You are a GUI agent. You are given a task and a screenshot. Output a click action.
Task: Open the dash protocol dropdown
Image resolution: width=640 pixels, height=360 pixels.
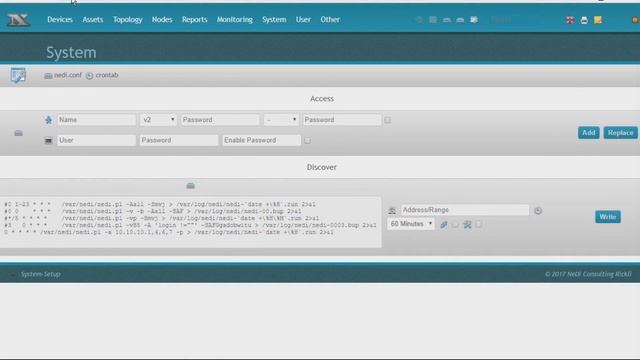281,120
